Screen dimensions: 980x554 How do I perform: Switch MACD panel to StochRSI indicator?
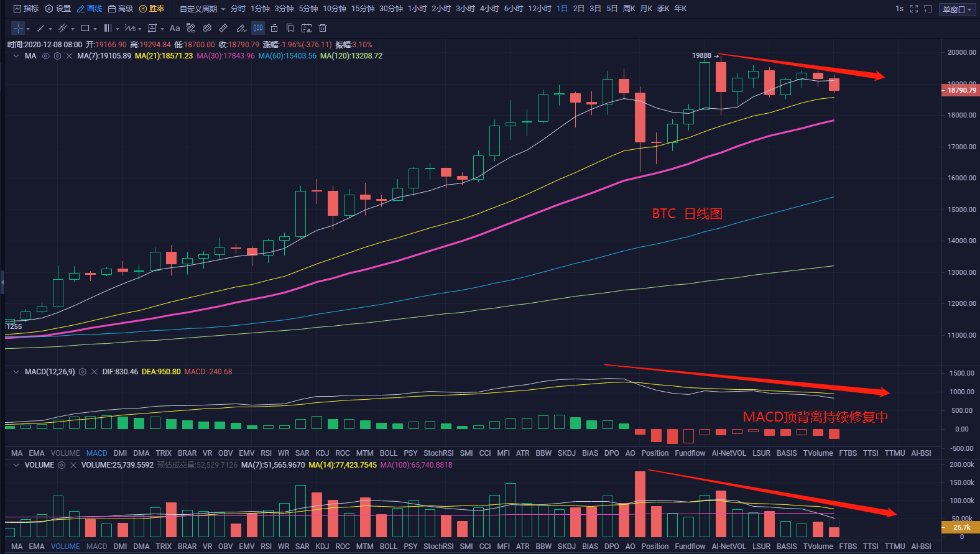(438, 453)
